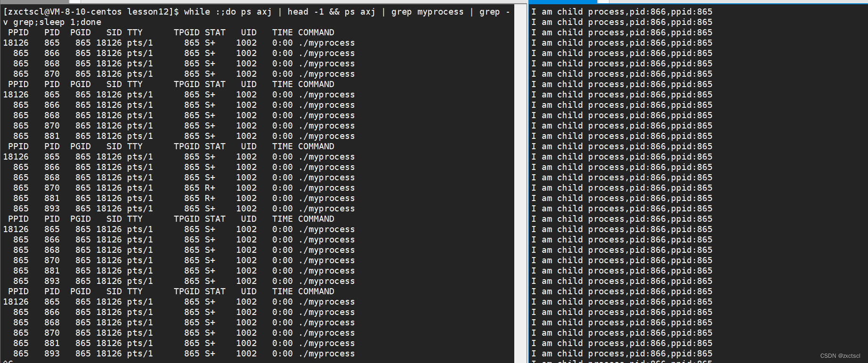Click the prompt text "[zxctscl@VM-8-10-centos lesson12]$"
Viewport: 868px width, 363px height.
pos(91,12)
